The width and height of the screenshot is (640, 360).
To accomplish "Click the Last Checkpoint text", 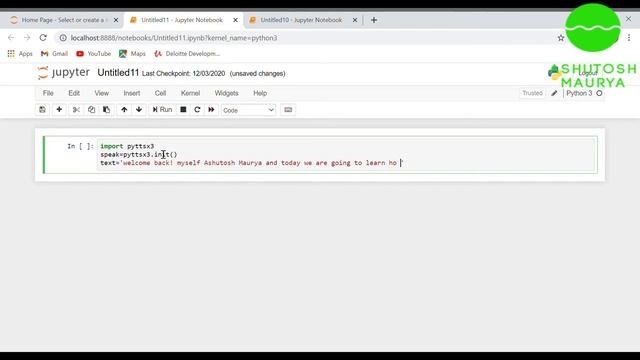I will click(x=183, y=73).
